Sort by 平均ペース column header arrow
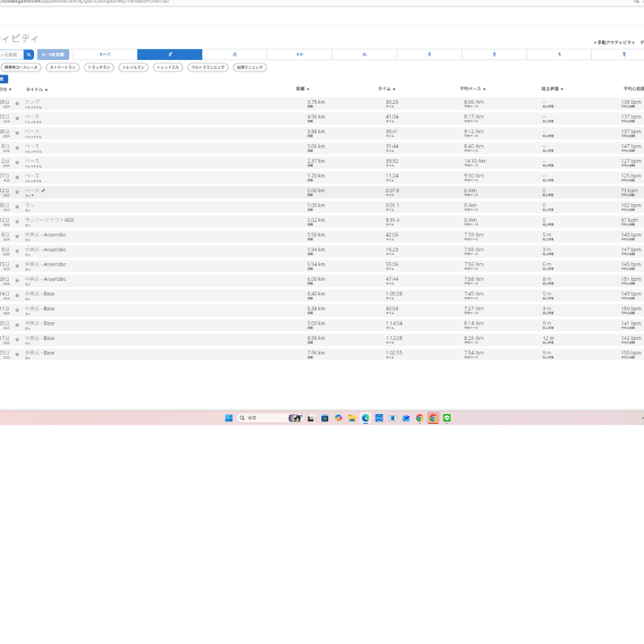This screenshot has width=644, height=644. click(485, 89)
